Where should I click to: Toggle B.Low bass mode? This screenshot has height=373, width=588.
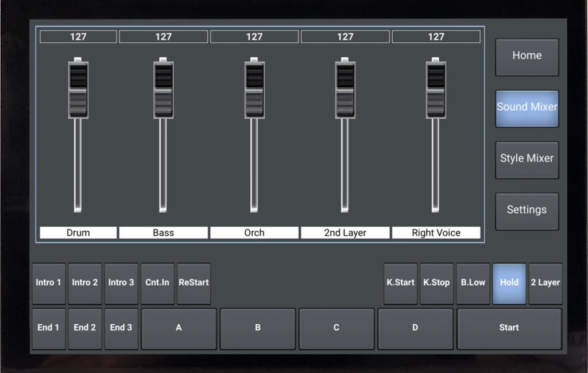click(x=473, y=283)
